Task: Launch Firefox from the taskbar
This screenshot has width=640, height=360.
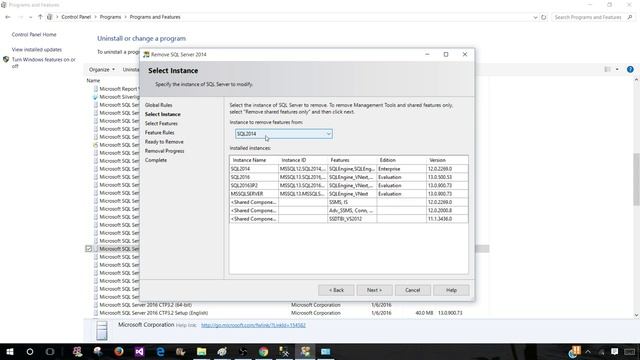Action: click(119, 351)
